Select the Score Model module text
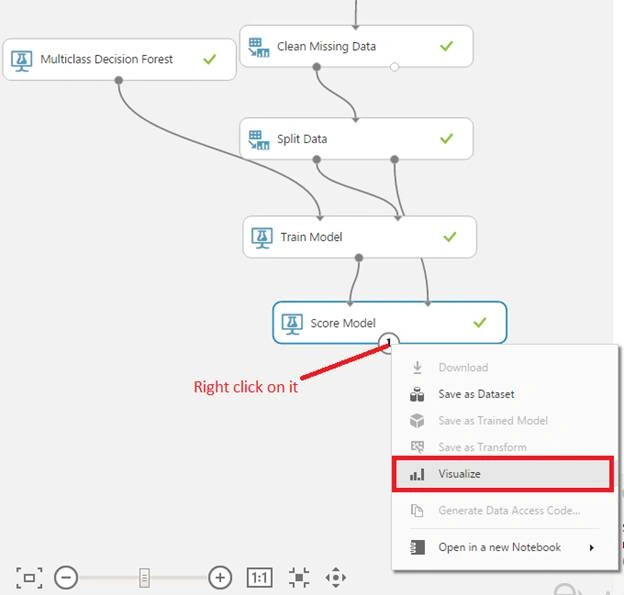 [343, 323]
